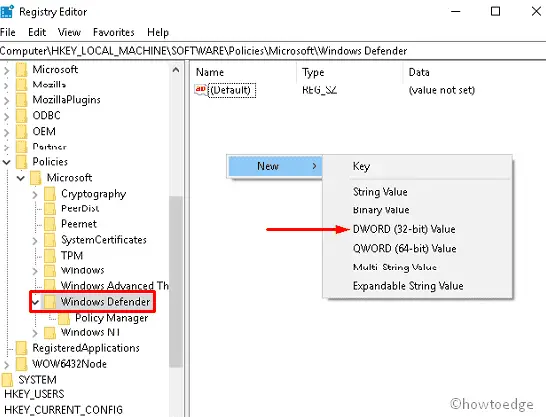The height and width of the screenshot is (417, 546).
Task: Click the tree scrollbar up arrow
Action: [x=176, y=70]
